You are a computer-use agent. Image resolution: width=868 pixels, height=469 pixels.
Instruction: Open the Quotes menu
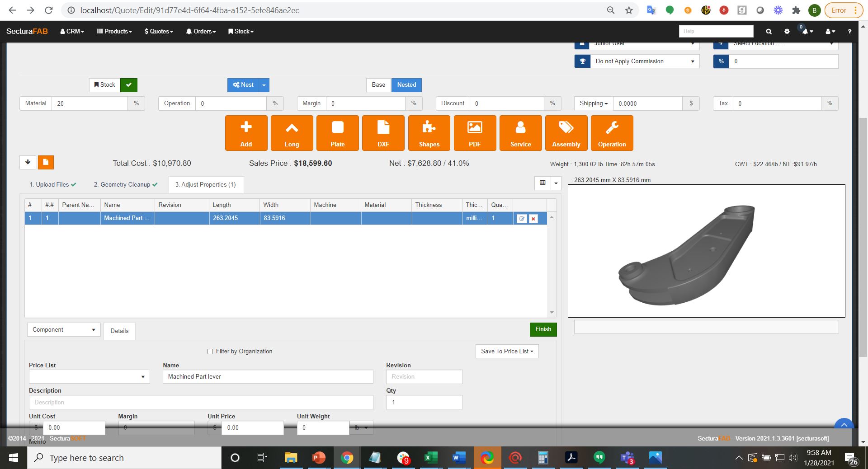pyautogui.click(x=158, y=31)
